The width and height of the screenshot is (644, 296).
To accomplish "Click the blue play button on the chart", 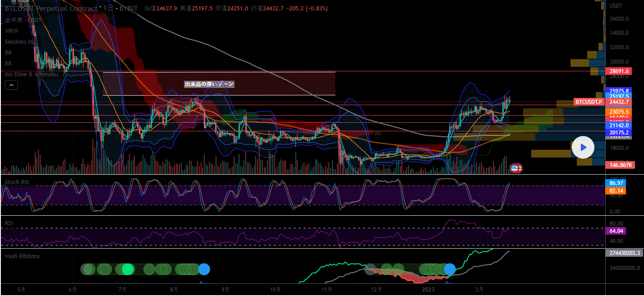I will [583, 147].
